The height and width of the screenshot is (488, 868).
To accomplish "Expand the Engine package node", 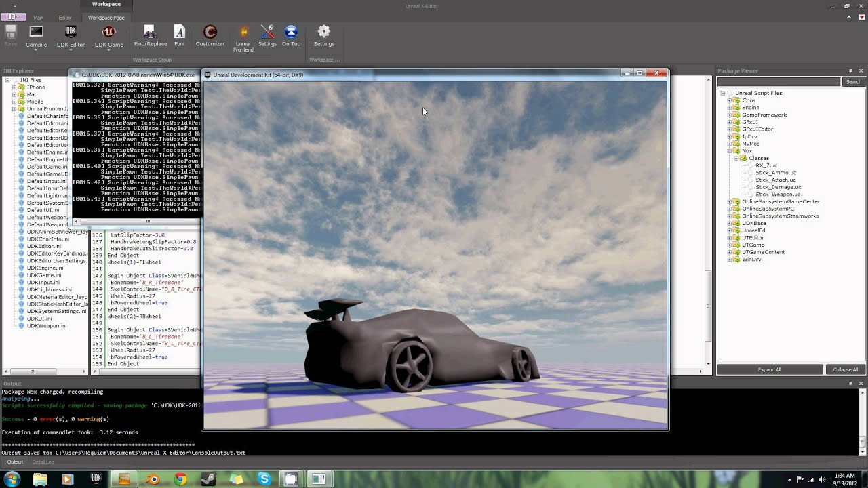I will (x=730, y=108).
